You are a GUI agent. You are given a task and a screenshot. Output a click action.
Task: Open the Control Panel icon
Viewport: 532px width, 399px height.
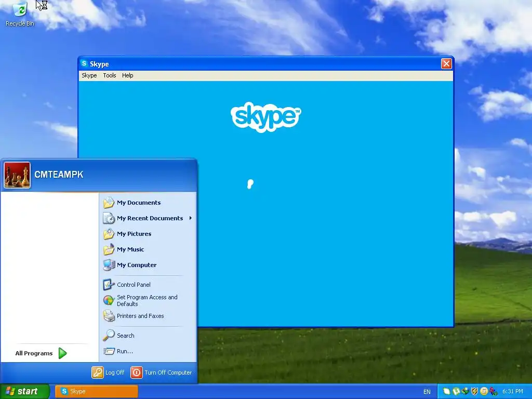coord(109,285)
